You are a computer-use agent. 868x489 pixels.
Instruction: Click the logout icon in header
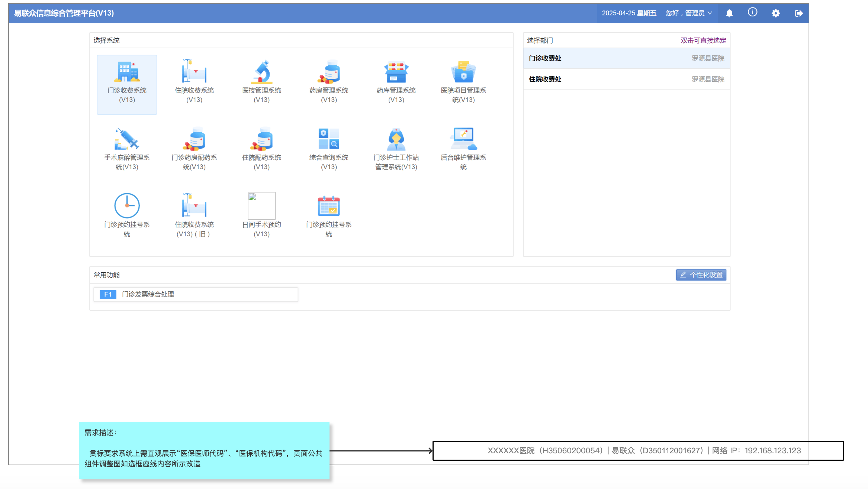coord(798,13)
